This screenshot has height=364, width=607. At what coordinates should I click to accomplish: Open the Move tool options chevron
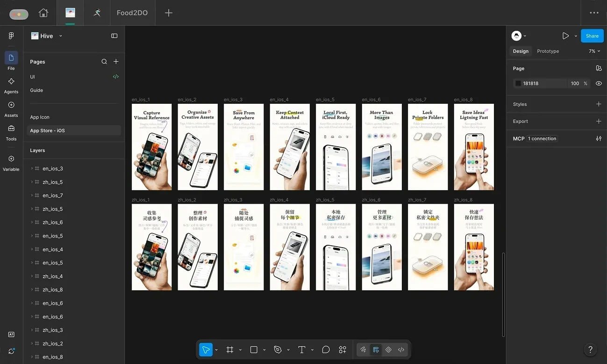tap(216, 350)
